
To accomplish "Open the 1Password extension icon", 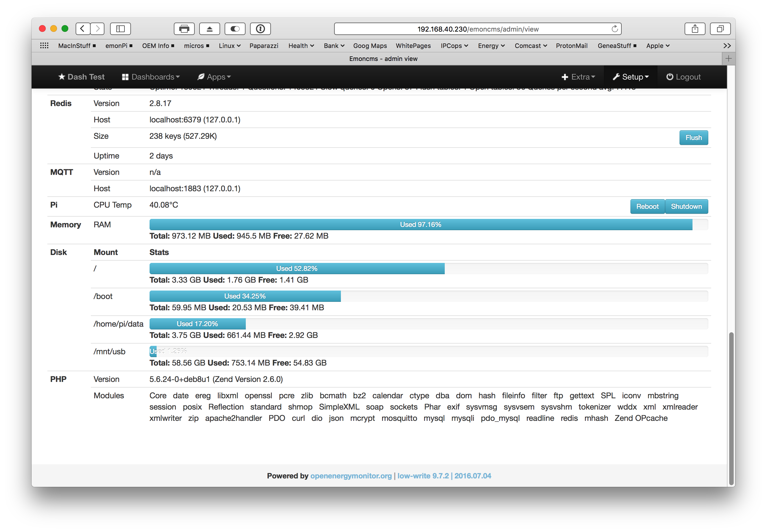I will click(260, 29).
